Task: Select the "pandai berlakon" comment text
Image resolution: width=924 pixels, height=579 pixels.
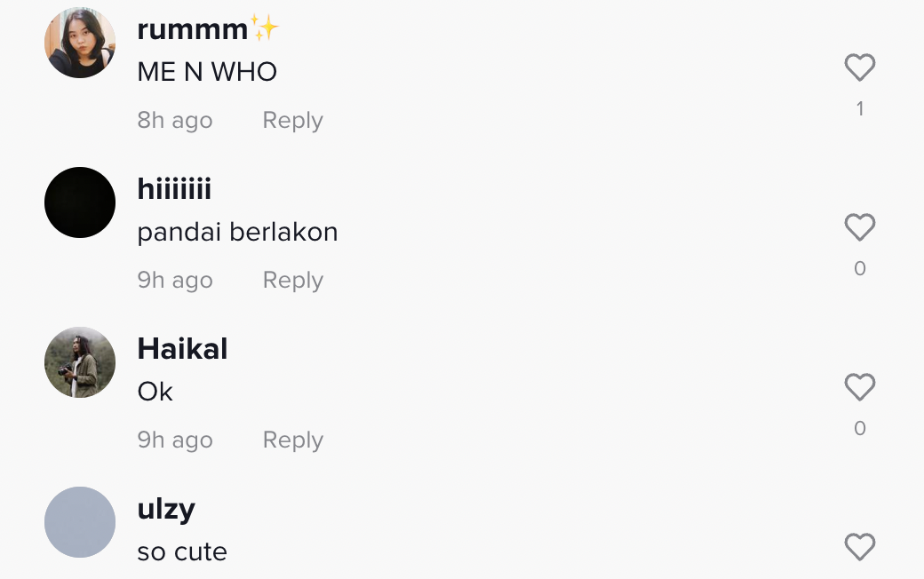Action: 237,232
